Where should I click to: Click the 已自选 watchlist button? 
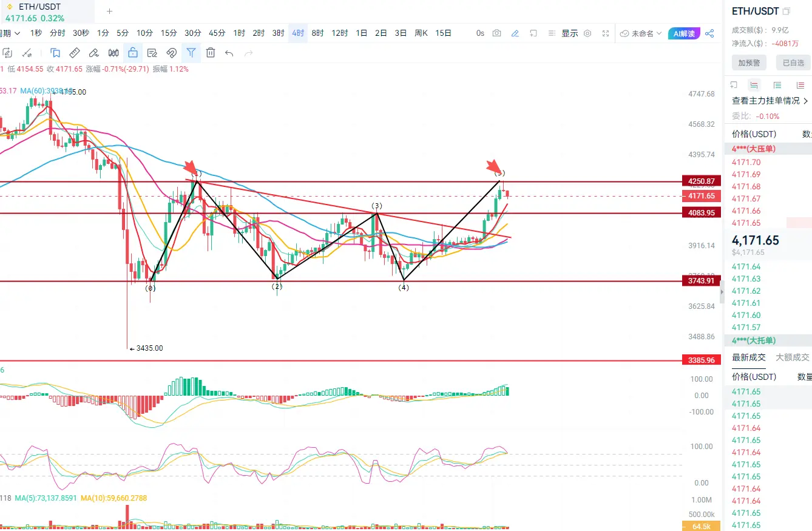click(x=793, y=63)
